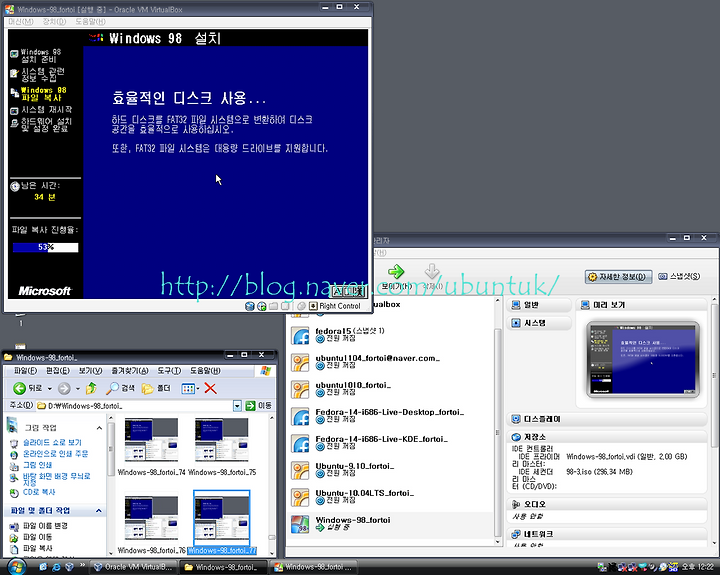Select thumbnail Windows-98_fortoi_76
This screenshot has width=720, height=575.
click(x=151, y=518)
